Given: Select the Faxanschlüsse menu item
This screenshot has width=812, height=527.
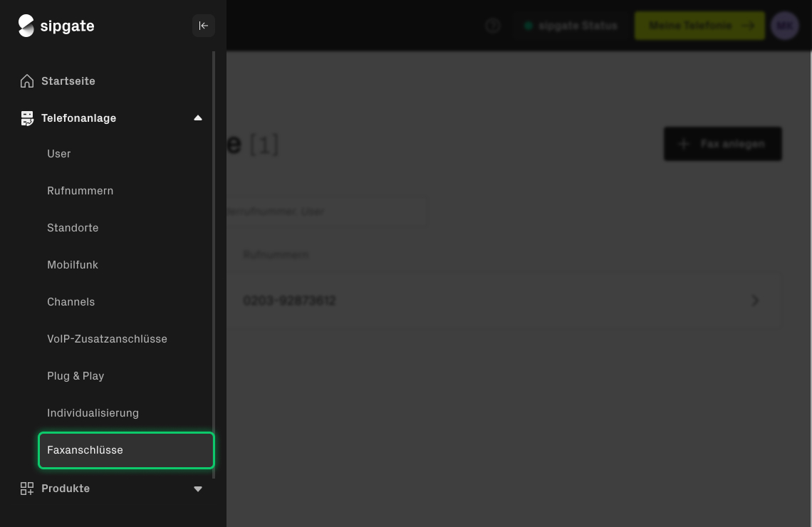Looking at the screenshot, I should point(85,450).
